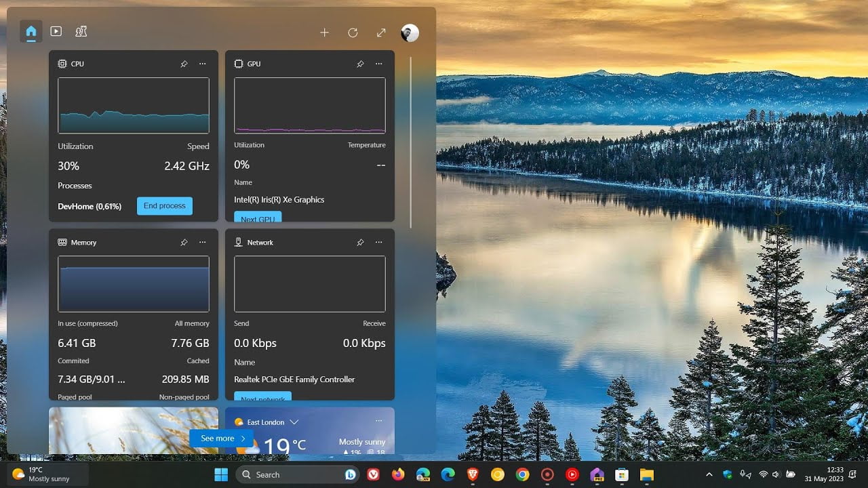Select the Home icon in the widget sidebar
The width and height of the screenshot is (868, 488).
point(31,31)
